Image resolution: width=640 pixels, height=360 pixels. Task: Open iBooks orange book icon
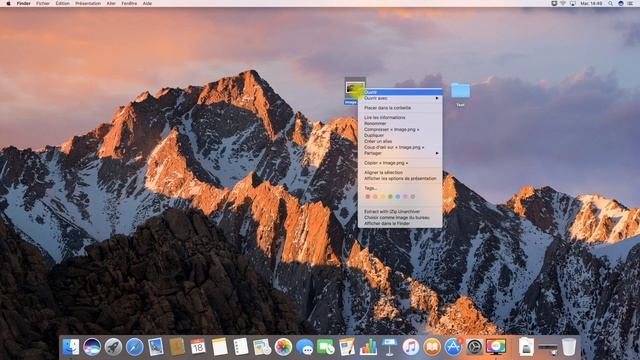[432, 347]
